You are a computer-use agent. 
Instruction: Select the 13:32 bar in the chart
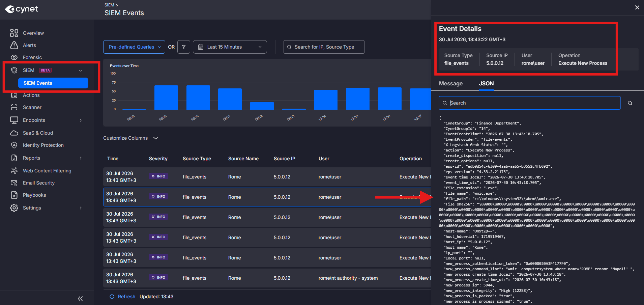pyautogui.click(x=262, y=106)
